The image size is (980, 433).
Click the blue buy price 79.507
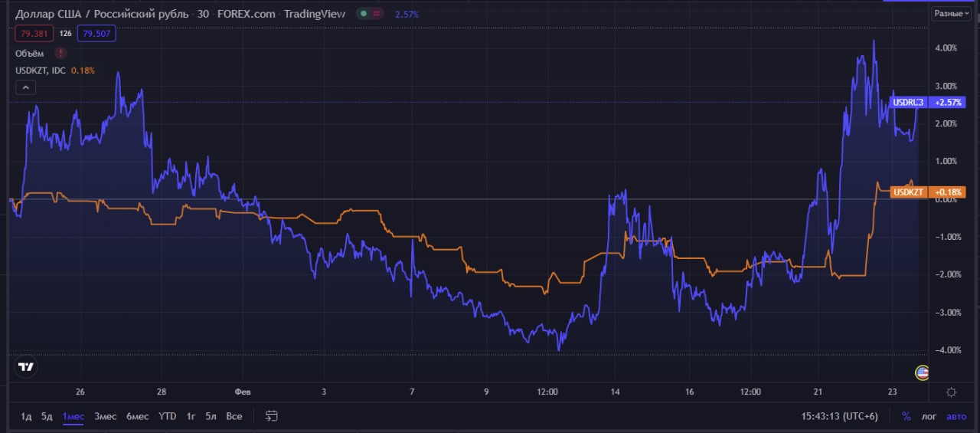pos(96,34)
